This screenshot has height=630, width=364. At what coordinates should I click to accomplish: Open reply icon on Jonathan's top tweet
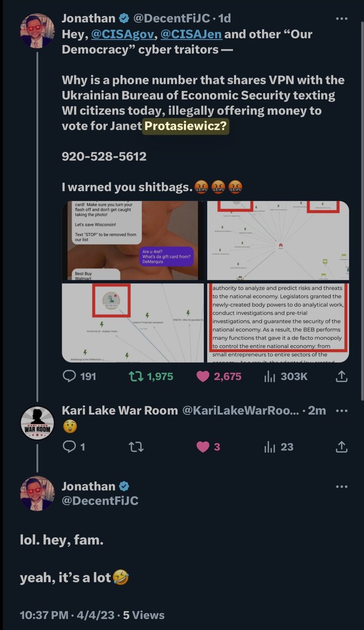pyautogui.click(x=69, y=376)
